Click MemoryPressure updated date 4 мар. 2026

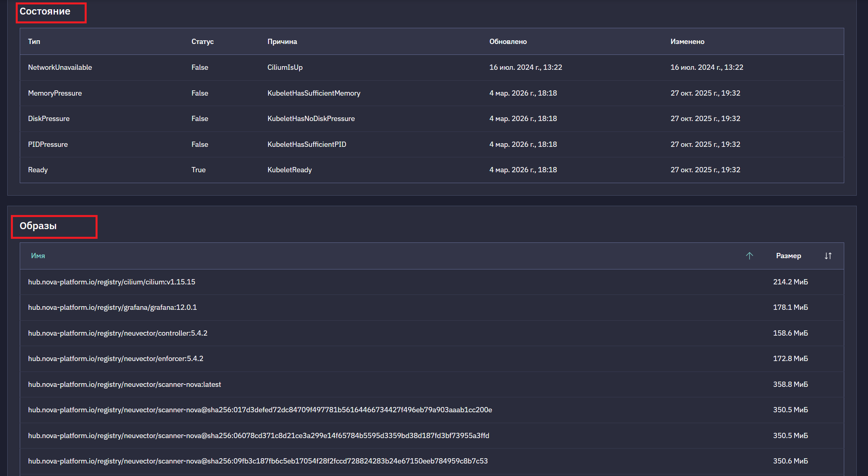click(523, 93)
